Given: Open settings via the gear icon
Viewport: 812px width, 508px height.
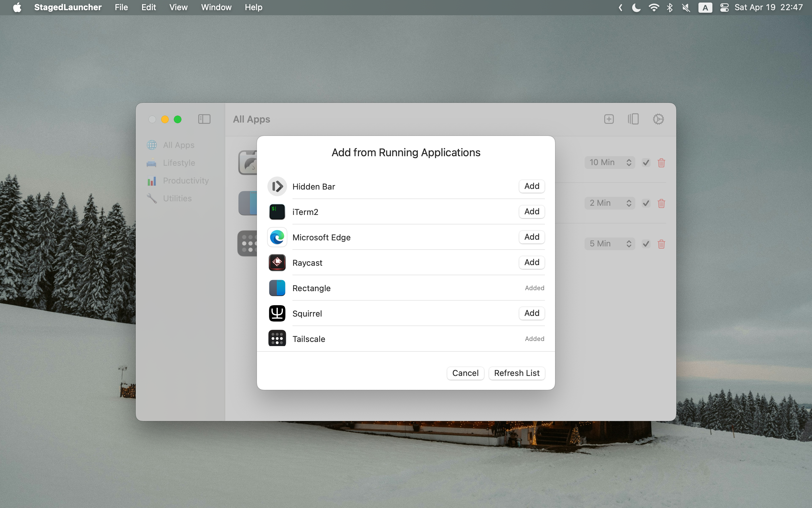Looking at the screenshot, I should (658, 119).
